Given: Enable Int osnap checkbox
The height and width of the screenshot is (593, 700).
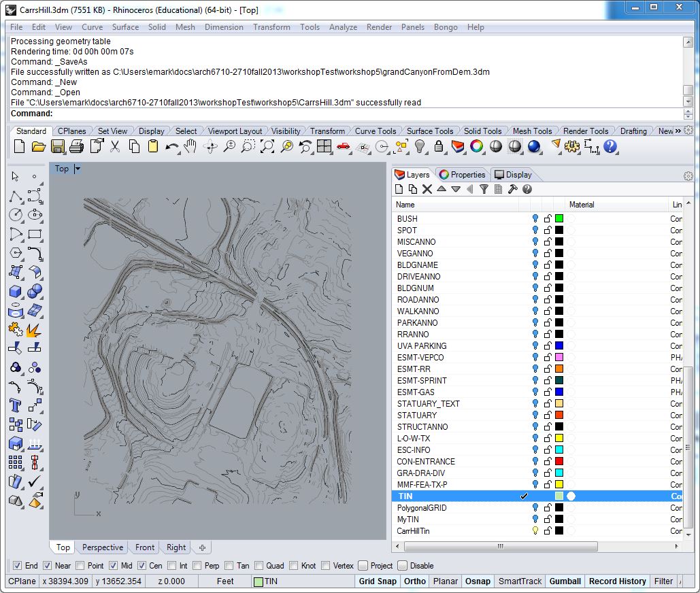Looking at the screenshot, I should click(x=172, y=566).
